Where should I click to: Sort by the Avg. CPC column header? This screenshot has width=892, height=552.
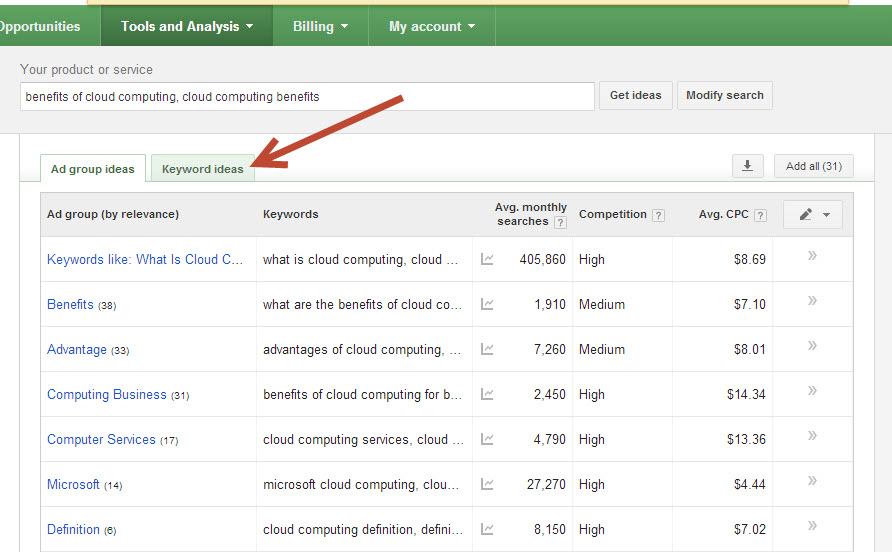point(724,215)
